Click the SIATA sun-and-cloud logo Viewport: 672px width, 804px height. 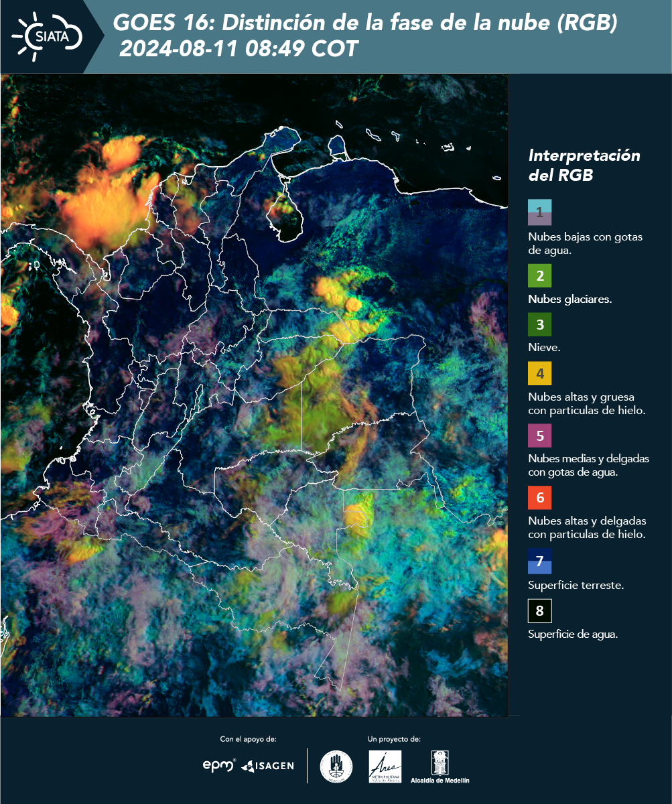tap(47, 36)
